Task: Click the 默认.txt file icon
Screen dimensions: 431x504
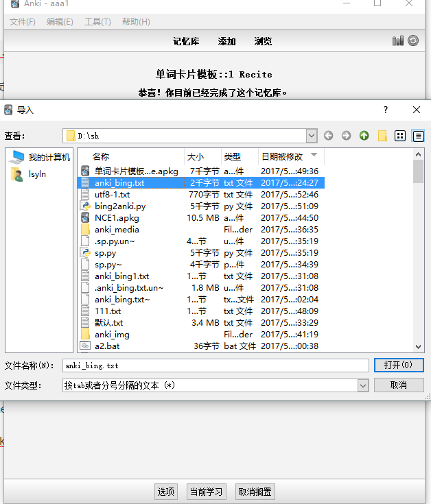Action: [x=85, y=323]
